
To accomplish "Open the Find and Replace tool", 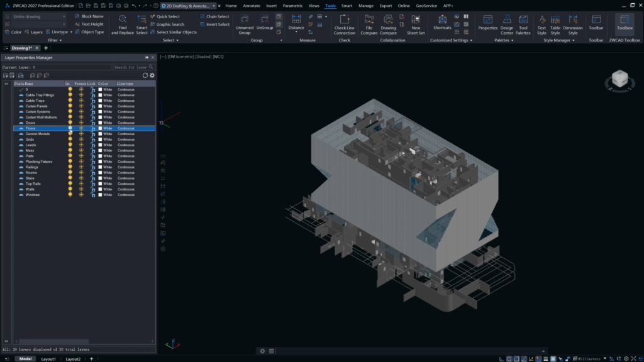I will point(123,25).
